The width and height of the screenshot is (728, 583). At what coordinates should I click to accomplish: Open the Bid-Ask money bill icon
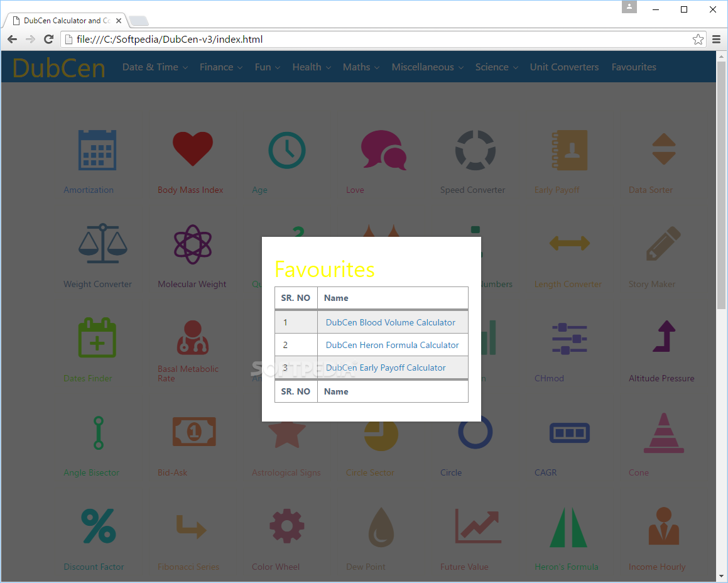click(194, 432)
